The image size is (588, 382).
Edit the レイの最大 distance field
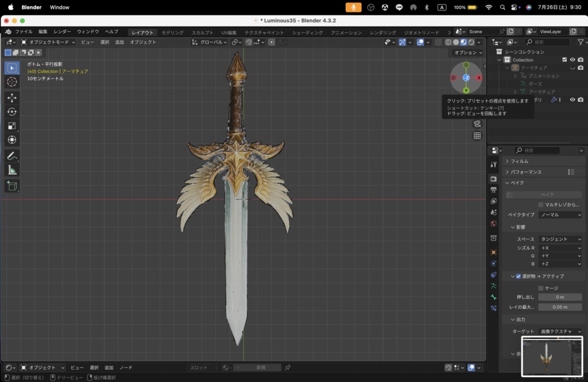click(560, 307)
